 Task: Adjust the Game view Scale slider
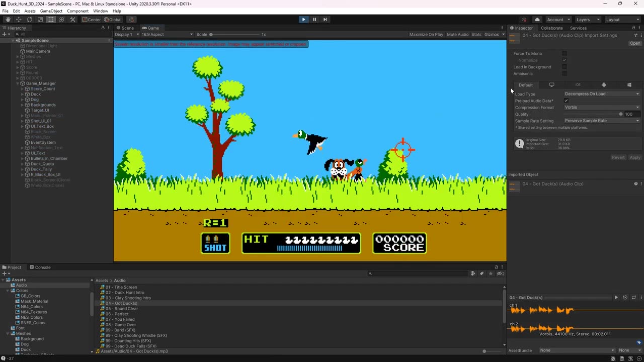click(234, 35)
